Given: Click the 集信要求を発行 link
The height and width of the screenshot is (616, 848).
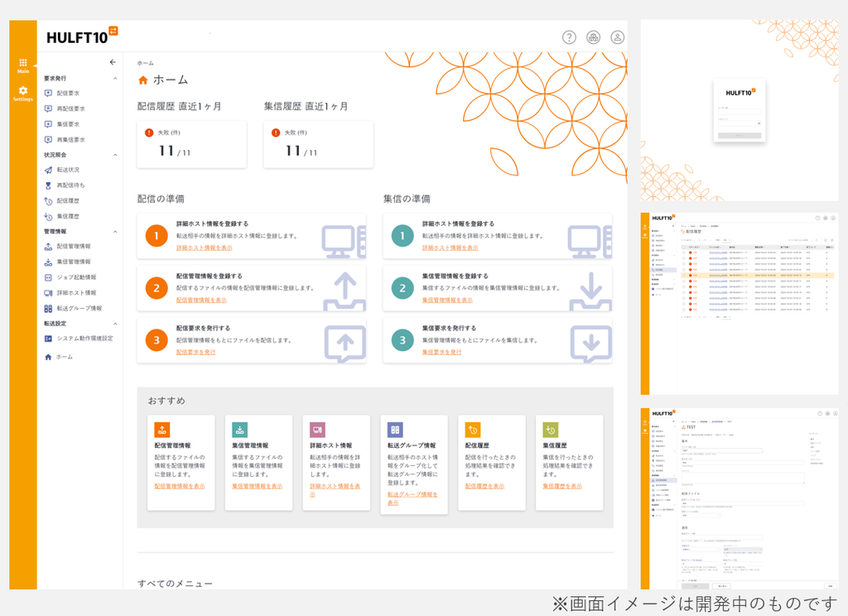Looking at the screenshot, I should [442, 352].
